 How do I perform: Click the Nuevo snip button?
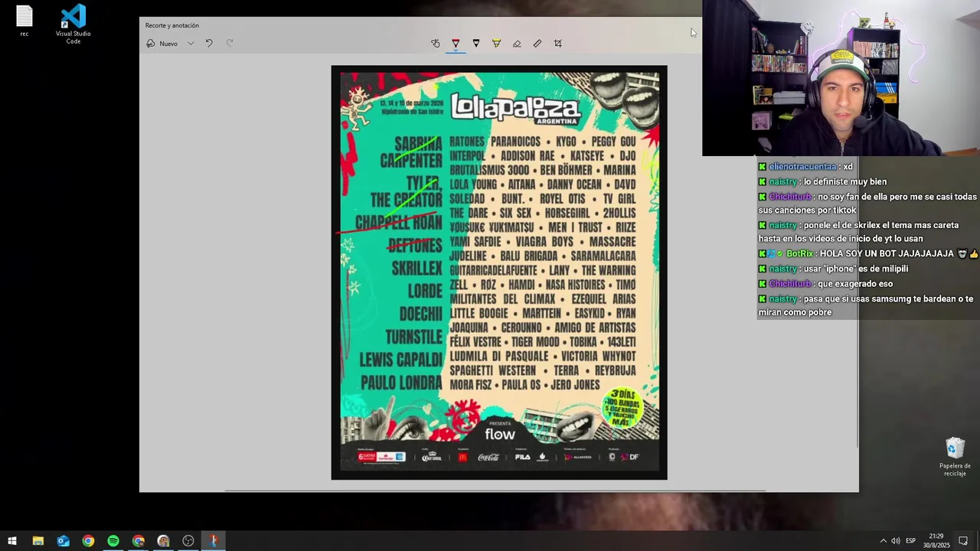pyautogui.click(x=162, y=44)
